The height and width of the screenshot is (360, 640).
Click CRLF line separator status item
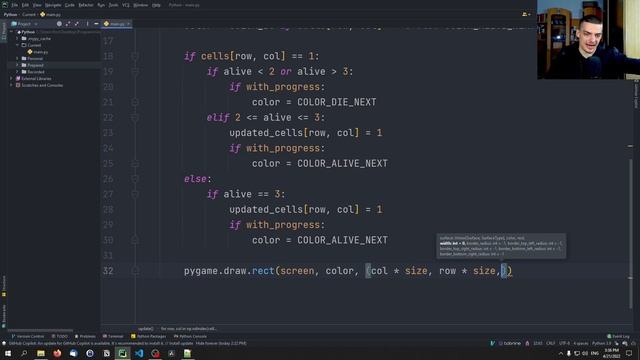click(550, 343)
